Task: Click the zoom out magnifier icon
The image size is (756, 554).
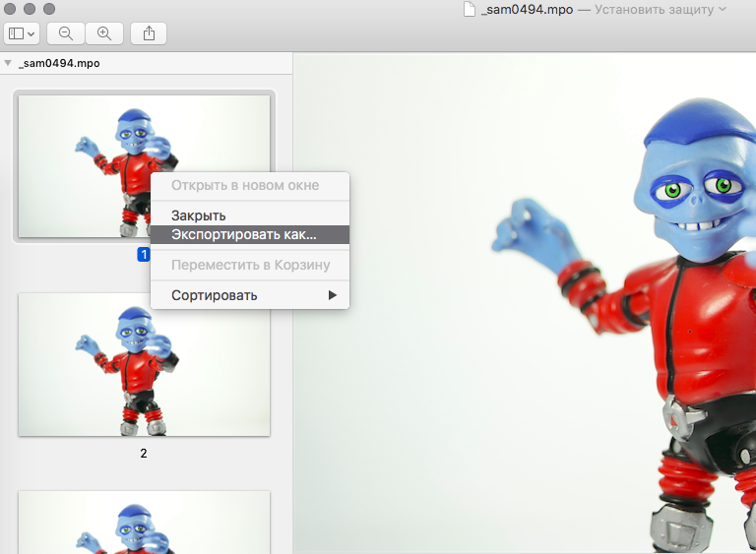Action: pos(66,33)
